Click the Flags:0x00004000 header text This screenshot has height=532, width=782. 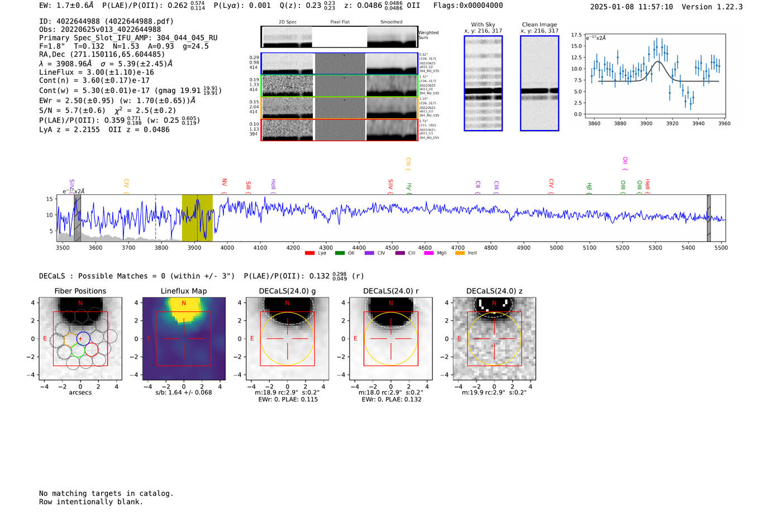click(468, 6)
